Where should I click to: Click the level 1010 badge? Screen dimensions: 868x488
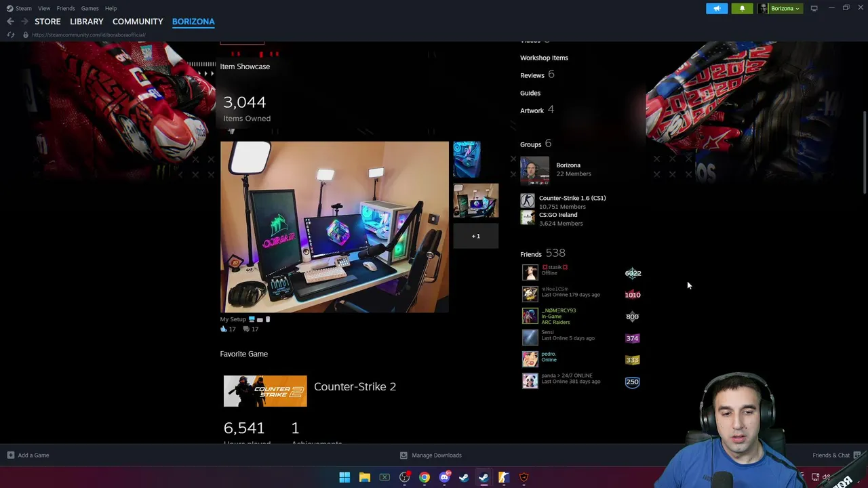(633, 295)
